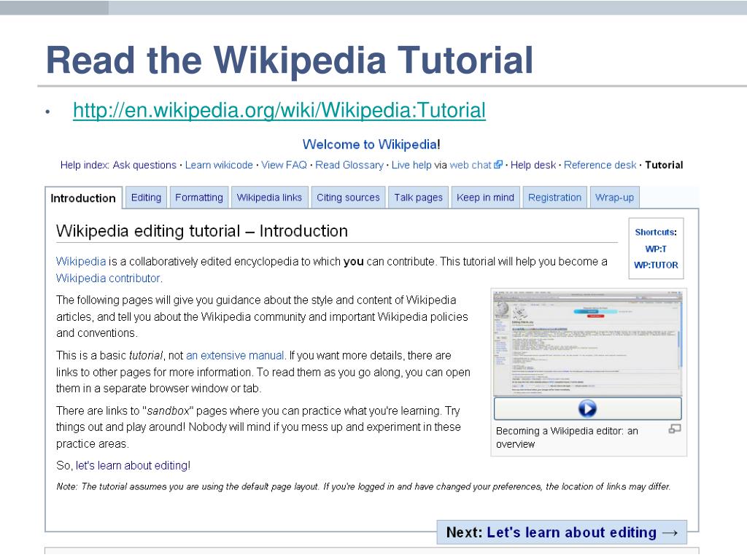Click the Read Glossary link
The width and height of the screenshot is (747, 560).
pos(349,166)
